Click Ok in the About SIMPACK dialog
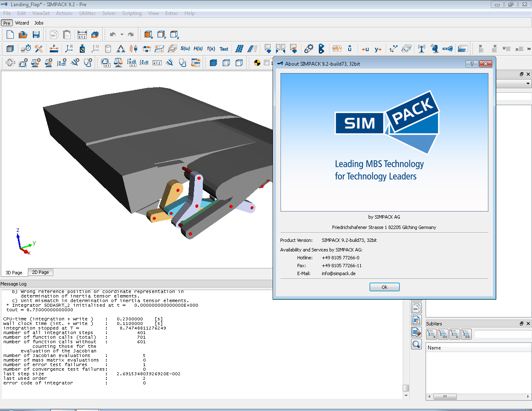Screen dimensions: 532x411 click(384, 287)
